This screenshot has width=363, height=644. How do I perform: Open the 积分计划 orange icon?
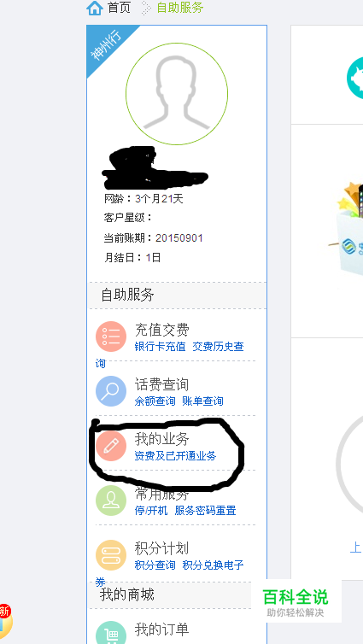point(111,555)
